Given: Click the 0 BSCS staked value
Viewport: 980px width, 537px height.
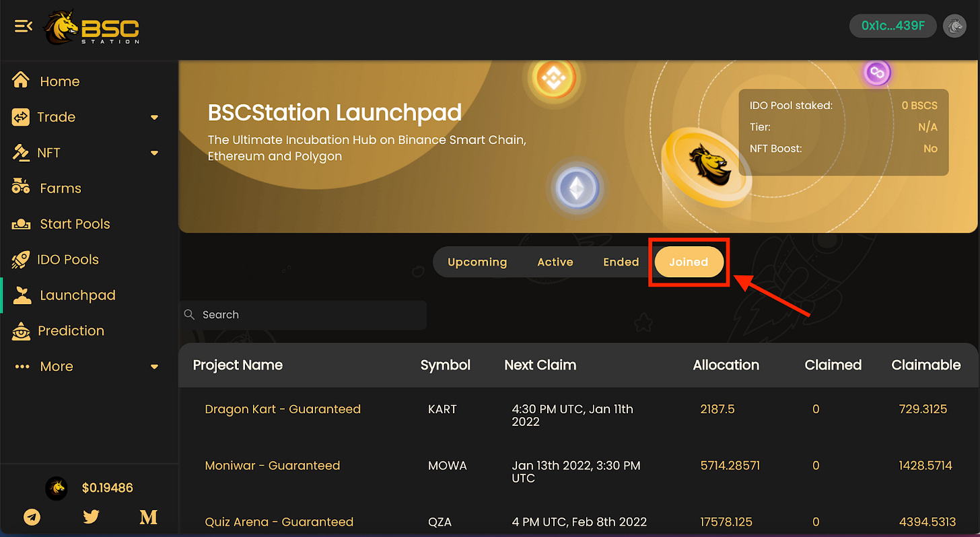Looking at the screenshot, I should 919,106.
